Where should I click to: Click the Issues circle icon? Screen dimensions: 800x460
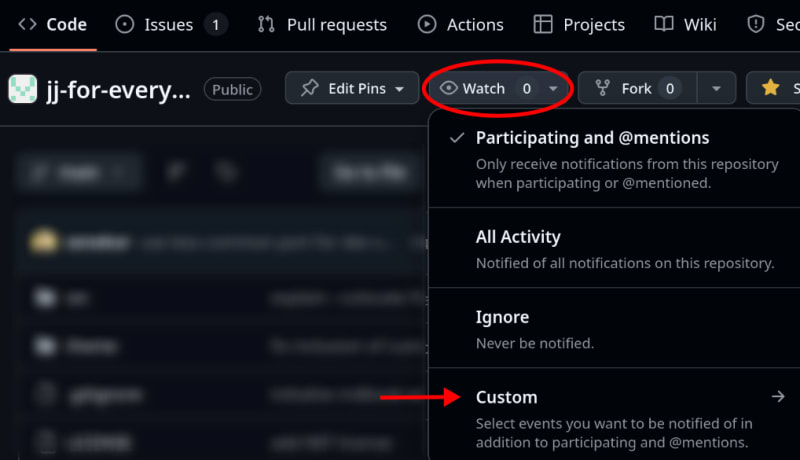[124, 24]
